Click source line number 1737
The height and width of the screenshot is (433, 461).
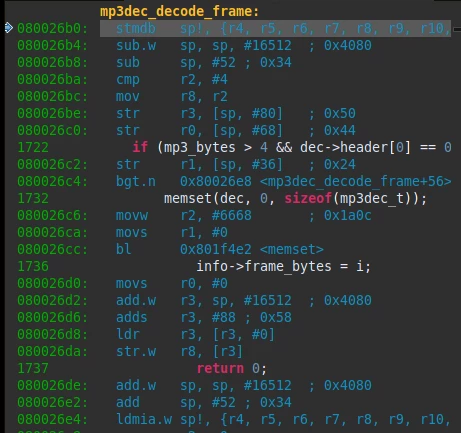tap(33, 369)
